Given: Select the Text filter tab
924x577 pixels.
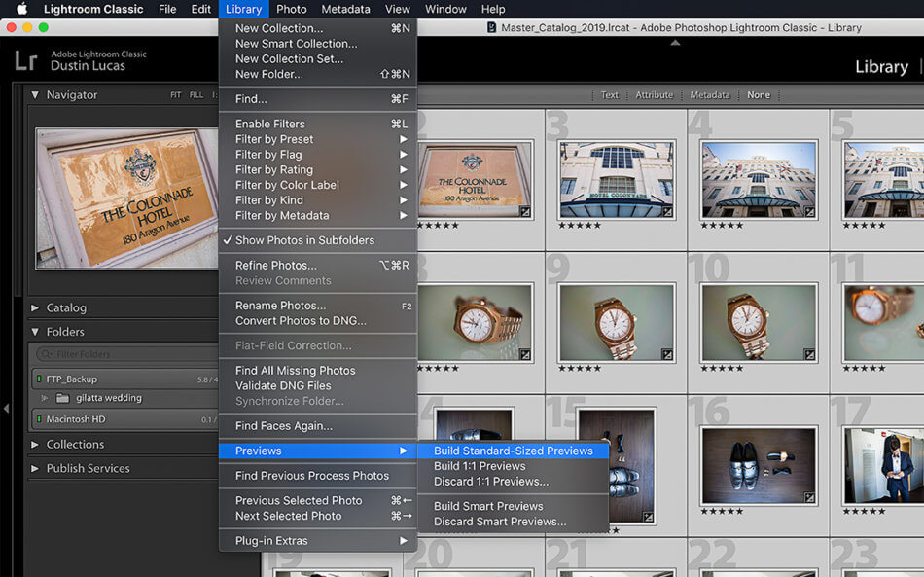Looking at the screenshot, I should [610, 94].
